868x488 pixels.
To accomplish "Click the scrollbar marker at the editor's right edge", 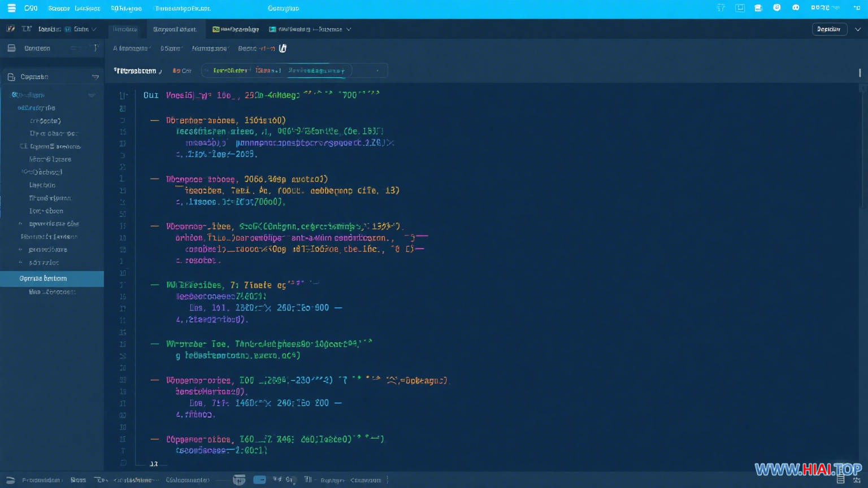I will pyautogui.click(x=860, y=73).
